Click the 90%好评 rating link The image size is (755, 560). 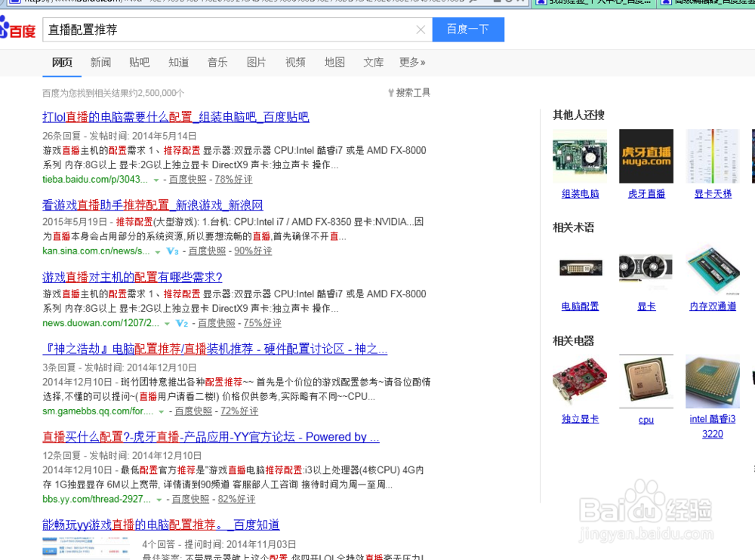click(x=253, y=251)
